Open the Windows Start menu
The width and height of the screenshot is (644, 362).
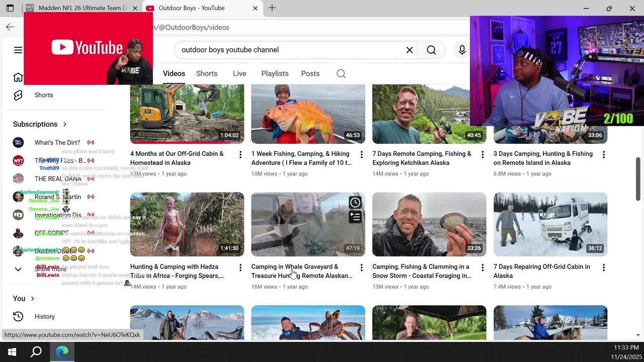pos(12,352)
